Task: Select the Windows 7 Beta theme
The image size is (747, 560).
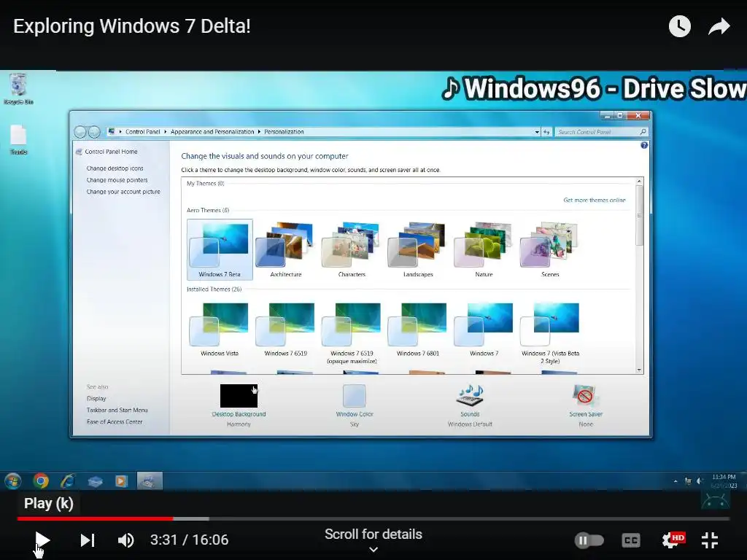Action: click(x=220, y=249)
